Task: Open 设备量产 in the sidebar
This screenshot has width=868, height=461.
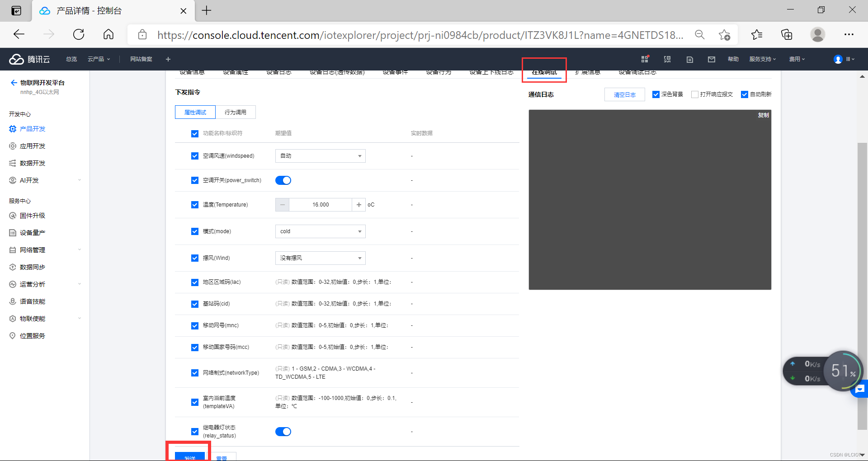Action: coord(33,233)
